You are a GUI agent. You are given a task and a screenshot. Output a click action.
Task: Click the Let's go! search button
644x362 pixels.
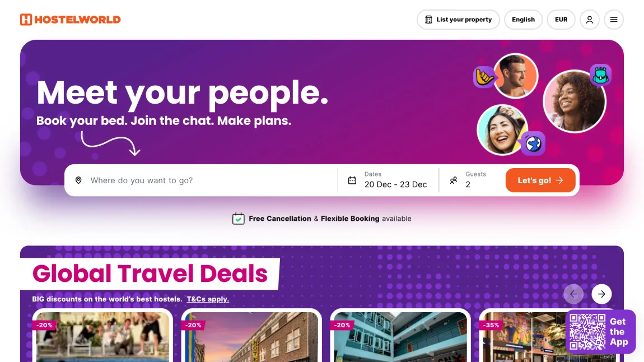pyautogui.click(x=540, y=180)
